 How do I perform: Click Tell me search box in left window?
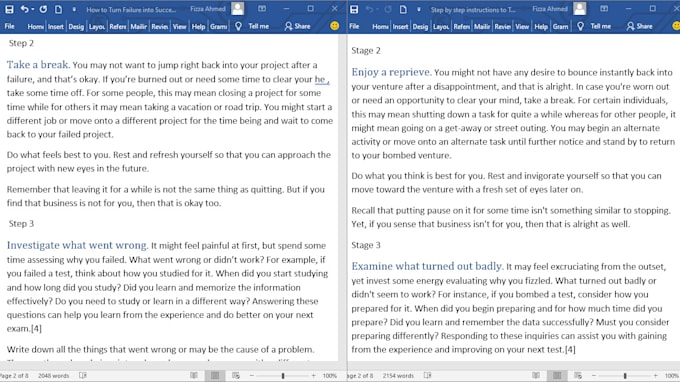[x=258, y=26]
